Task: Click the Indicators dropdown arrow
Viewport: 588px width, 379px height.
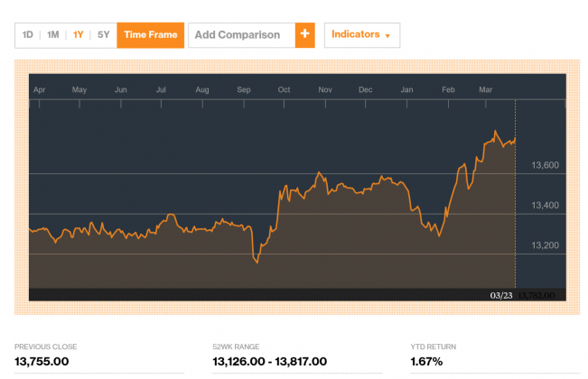Action: click(387, 36)
